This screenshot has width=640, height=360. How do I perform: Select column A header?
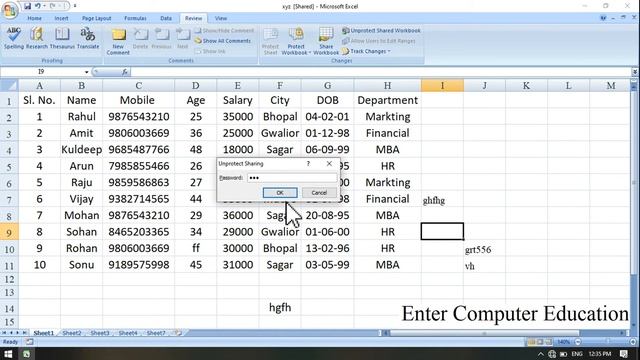(x=39, y=86)
